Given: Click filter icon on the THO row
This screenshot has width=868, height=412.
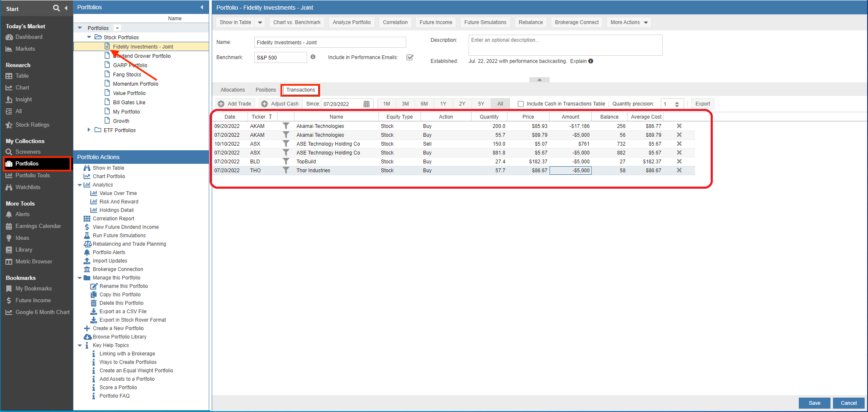Looking at the screenshot, I should (286, 170).
